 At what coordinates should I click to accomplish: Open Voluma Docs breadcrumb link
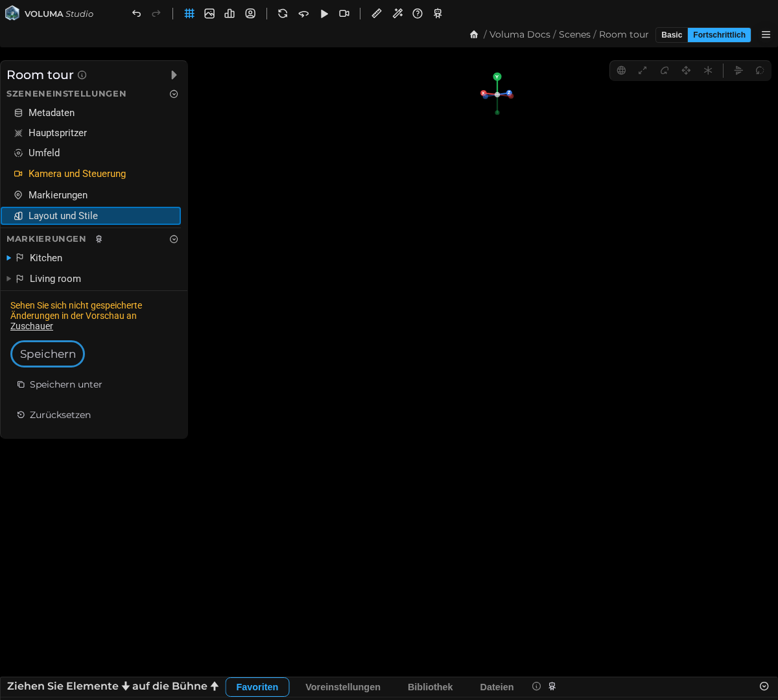coord(520,34)
